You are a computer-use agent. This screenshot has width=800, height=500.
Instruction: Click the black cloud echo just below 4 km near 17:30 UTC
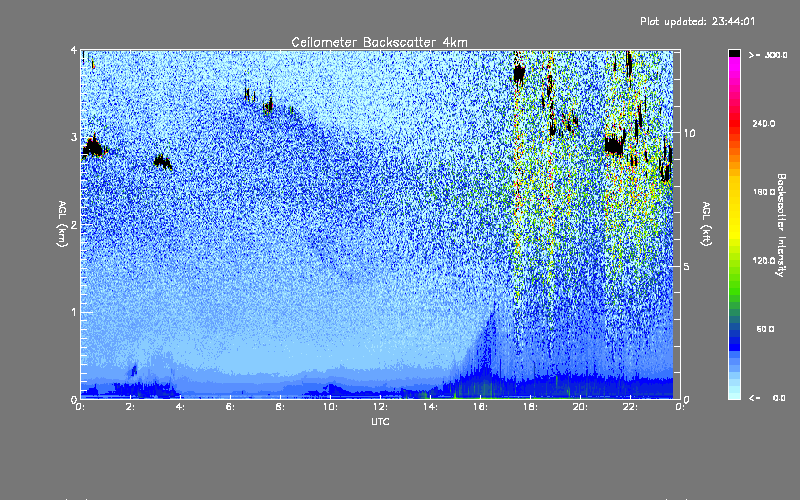[519, 74]
